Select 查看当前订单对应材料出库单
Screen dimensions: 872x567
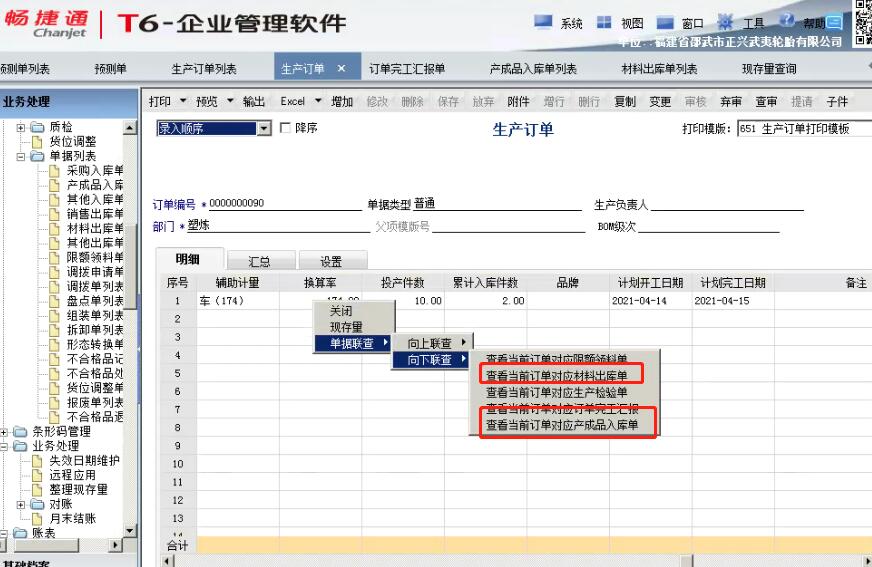pyautogui.click(x=557, y=376)
